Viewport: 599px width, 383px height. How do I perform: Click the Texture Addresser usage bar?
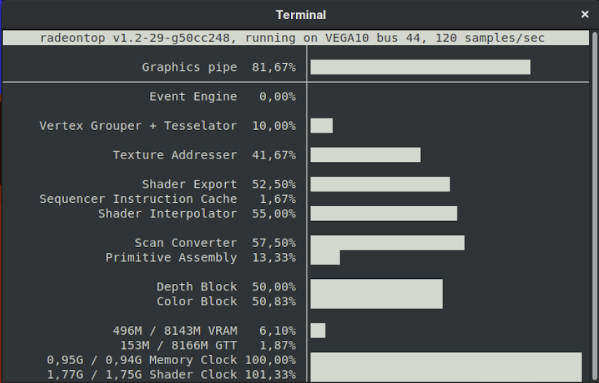(x=366, y=155)
